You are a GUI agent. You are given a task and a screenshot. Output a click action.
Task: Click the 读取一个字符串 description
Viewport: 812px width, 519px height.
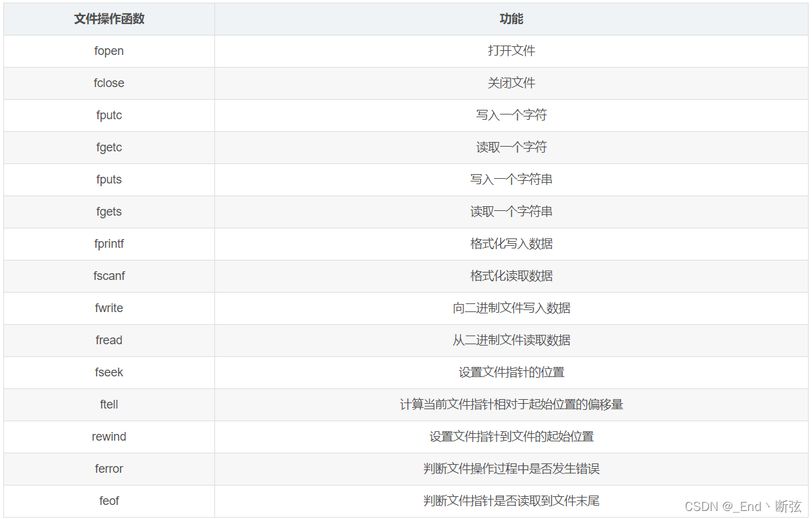(x=511, y=212)
